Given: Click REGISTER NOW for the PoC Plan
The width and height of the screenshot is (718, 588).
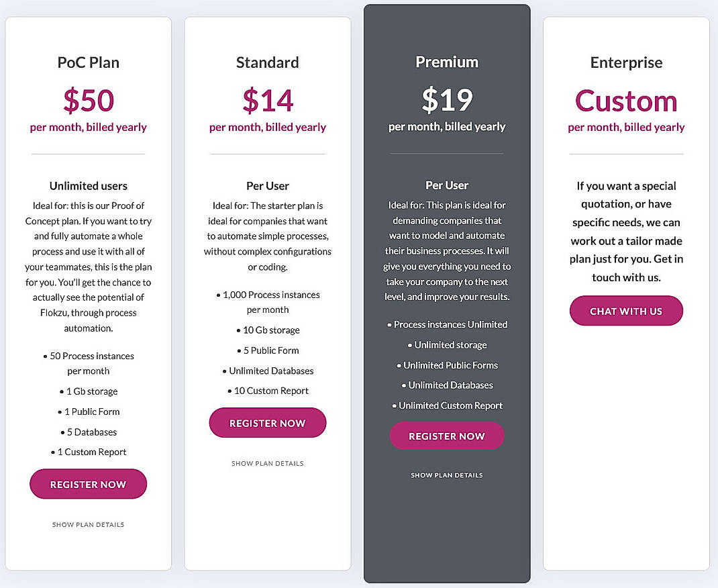Looking at the screenshot, I should point(88,484).
